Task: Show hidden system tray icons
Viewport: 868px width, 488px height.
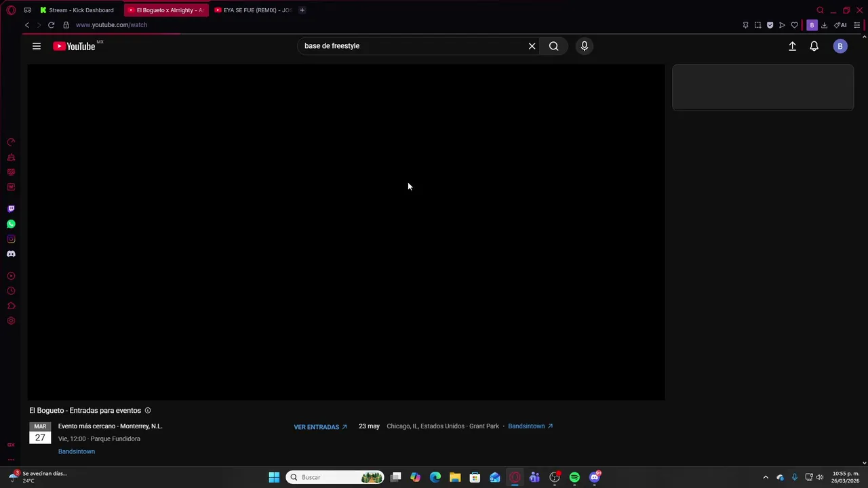Action: coord(766,477)
